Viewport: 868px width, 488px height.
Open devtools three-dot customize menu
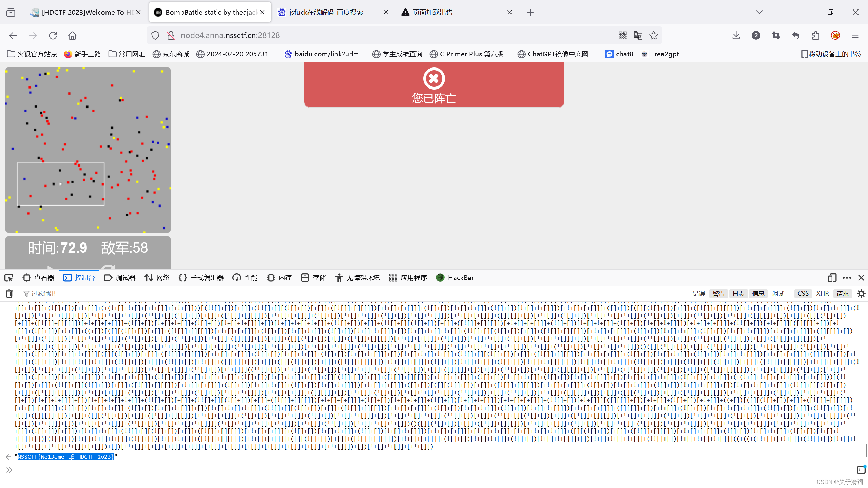[847, 278]
